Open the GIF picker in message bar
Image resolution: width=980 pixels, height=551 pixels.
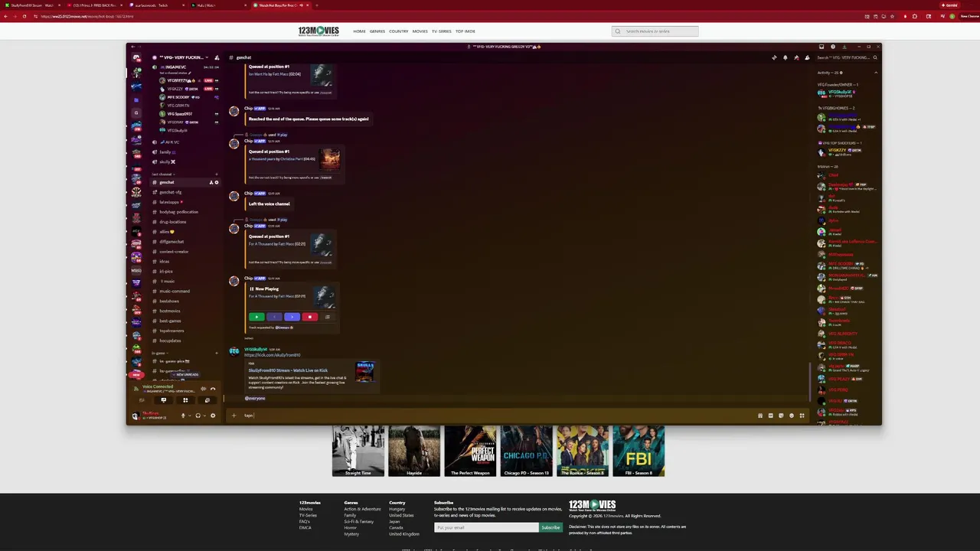[770, 416]
